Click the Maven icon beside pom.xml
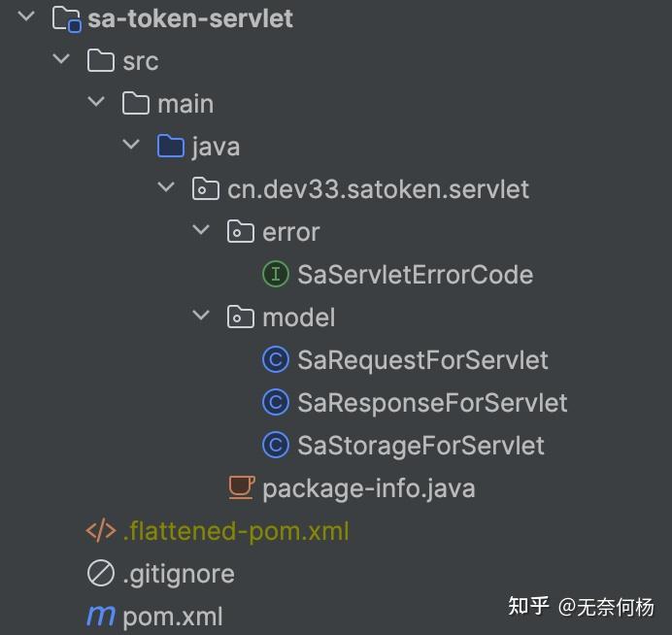Viewport: 672px width, 635px height. tap(101, 616)
